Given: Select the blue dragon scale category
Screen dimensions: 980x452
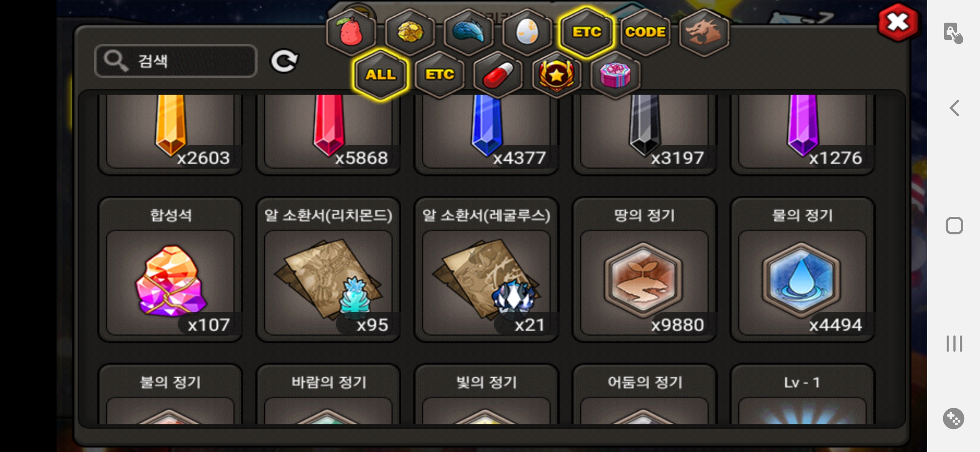Looking at the screenshot, I should 469,32.
